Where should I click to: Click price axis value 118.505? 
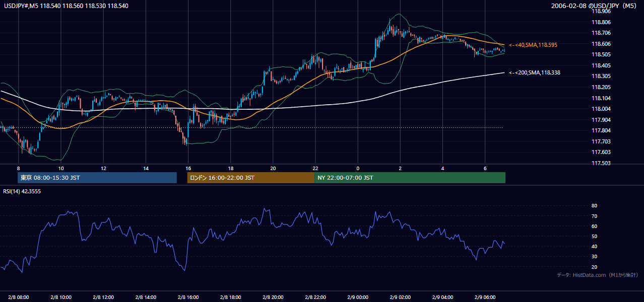601,55
